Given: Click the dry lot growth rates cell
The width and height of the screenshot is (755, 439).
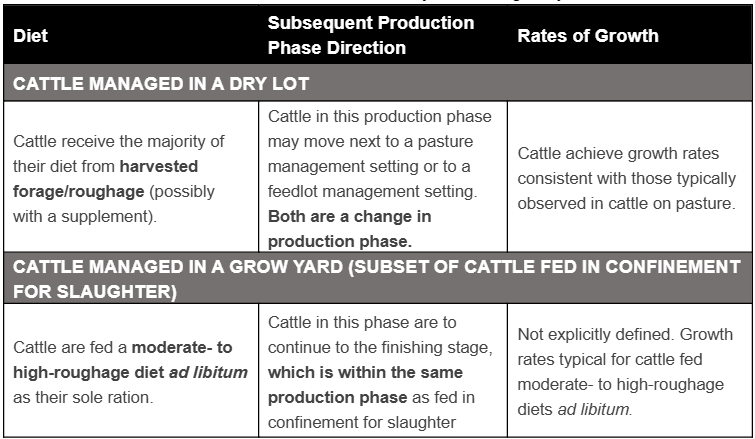Looking at the screenshot, I should 626,176.
